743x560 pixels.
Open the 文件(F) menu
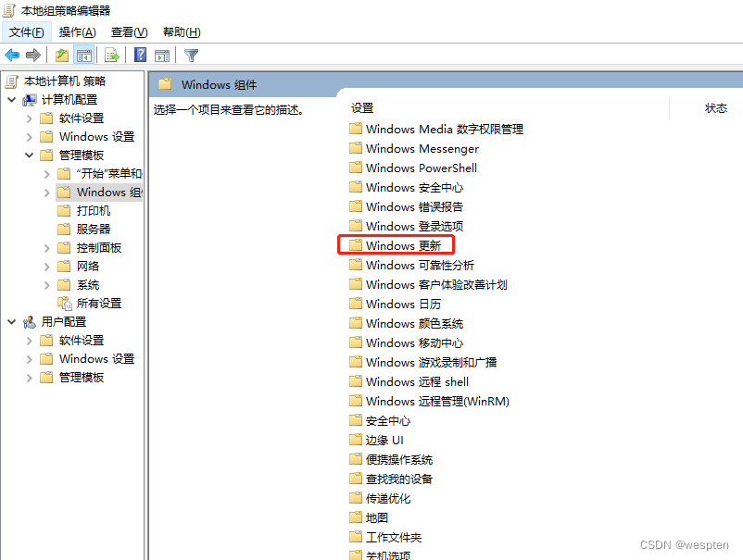point(27,32)
